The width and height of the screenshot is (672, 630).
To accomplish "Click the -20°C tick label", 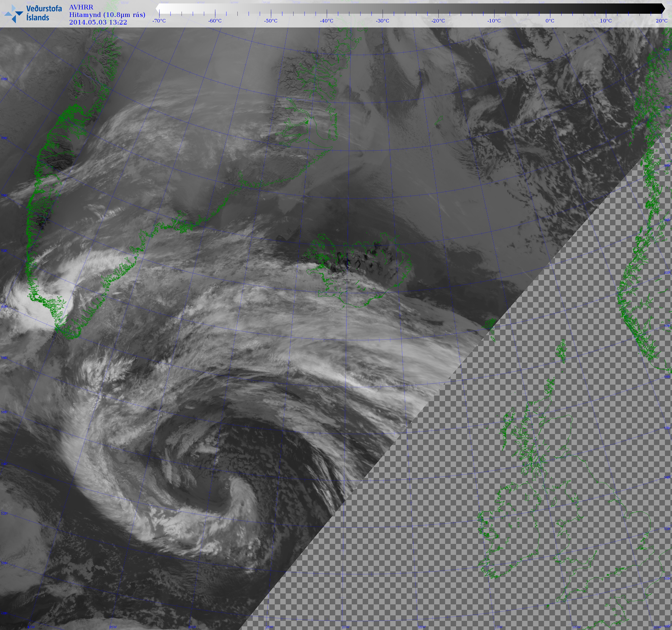I will point(438,21).
